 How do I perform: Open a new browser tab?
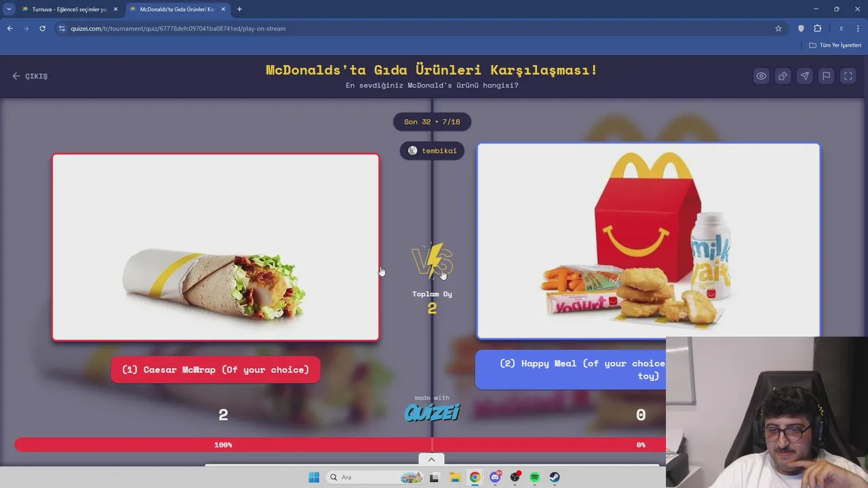(239, 9)
